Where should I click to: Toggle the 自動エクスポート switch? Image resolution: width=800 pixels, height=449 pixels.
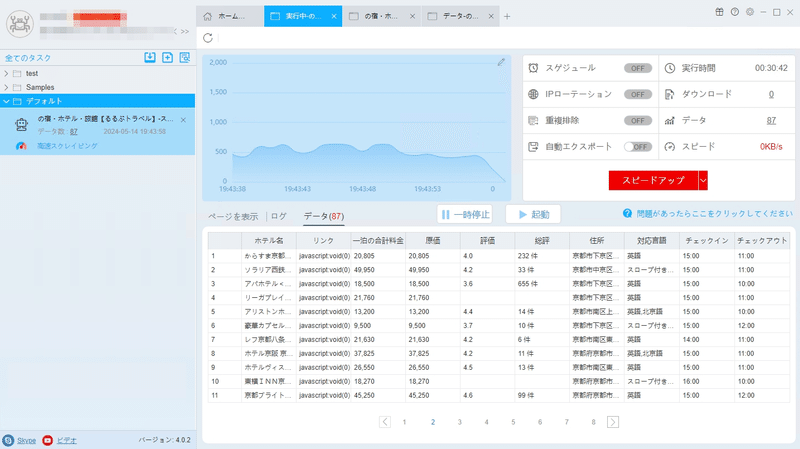pos(638,147)
